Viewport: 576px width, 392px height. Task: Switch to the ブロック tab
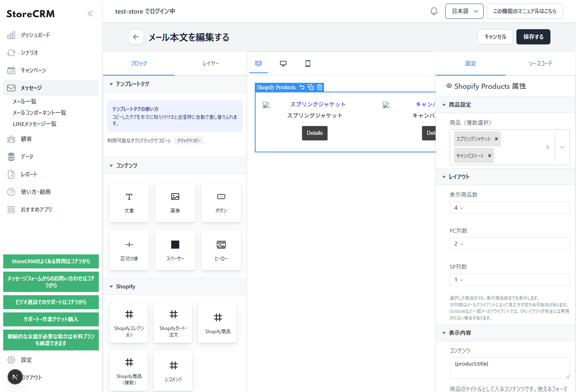(x=139, y=64)
